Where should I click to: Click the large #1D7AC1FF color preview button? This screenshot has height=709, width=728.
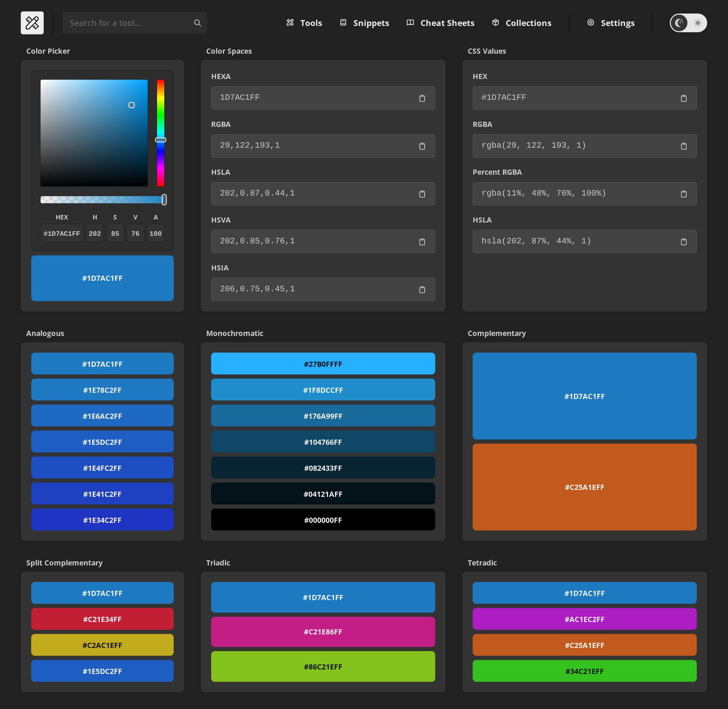(102, 278)
